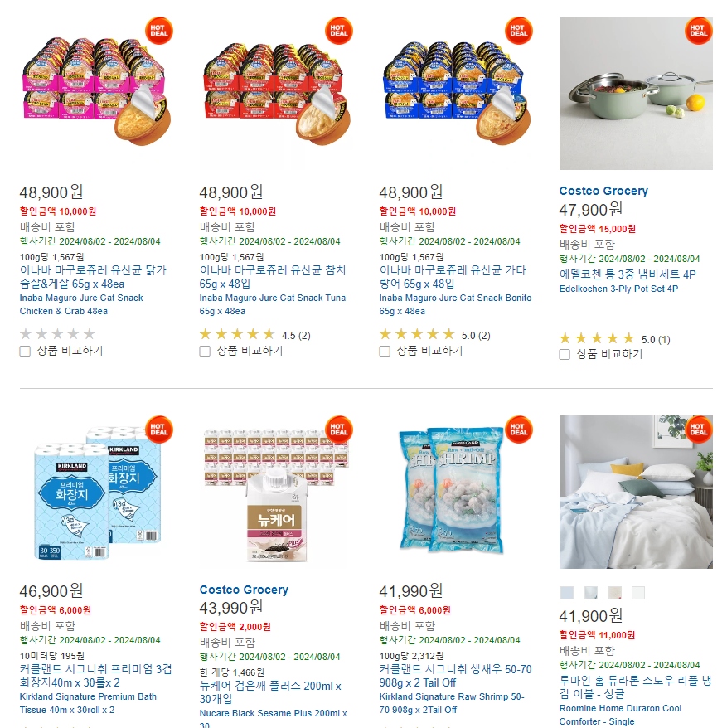Screen dimensions: 727x728
Task: Open Inaba Maguro Jure Cat Snack Tuna link
Action: tap(273, 304)
